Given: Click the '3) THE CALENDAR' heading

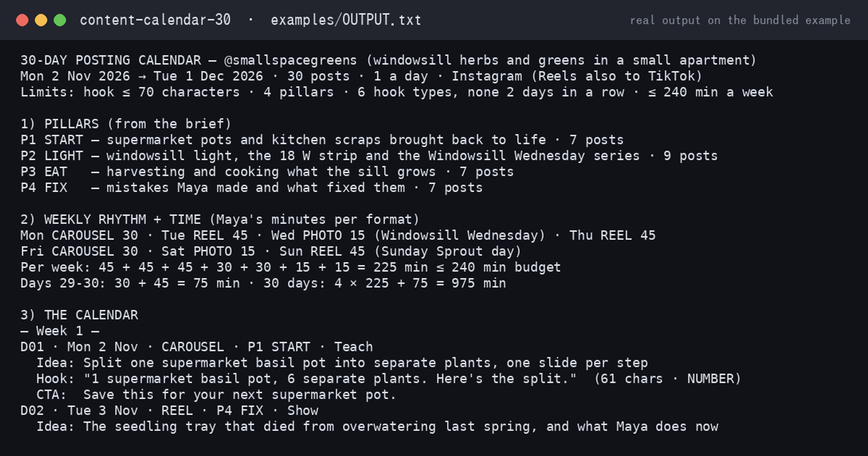Looking at the screenshot, I should point(79,315).
